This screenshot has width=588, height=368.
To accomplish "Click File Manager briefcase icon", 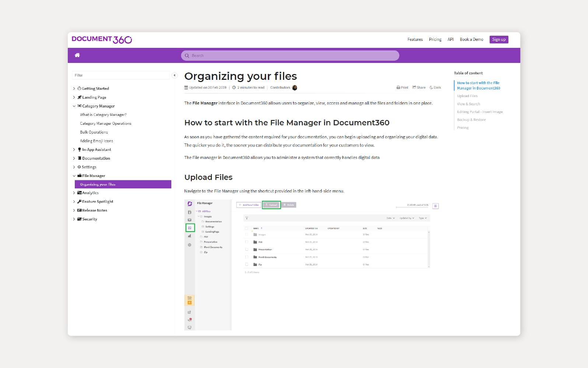I will 79,176.
